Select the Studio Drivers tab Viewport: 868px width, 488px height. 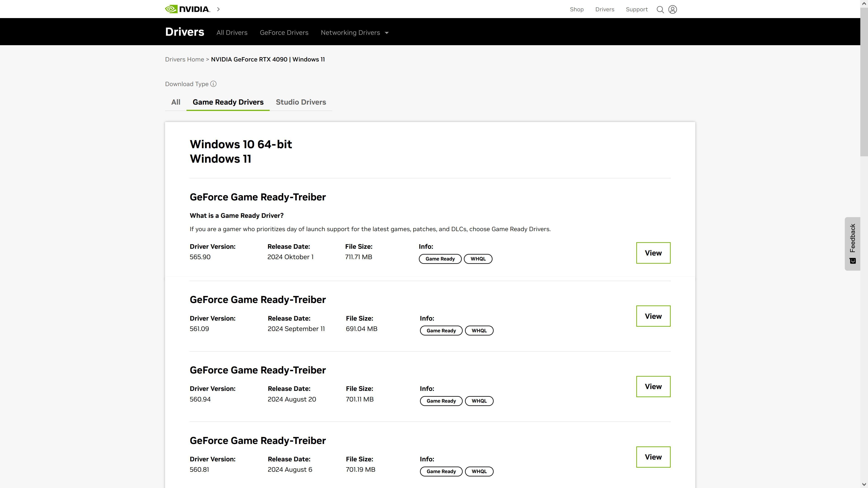click(301, 102)
